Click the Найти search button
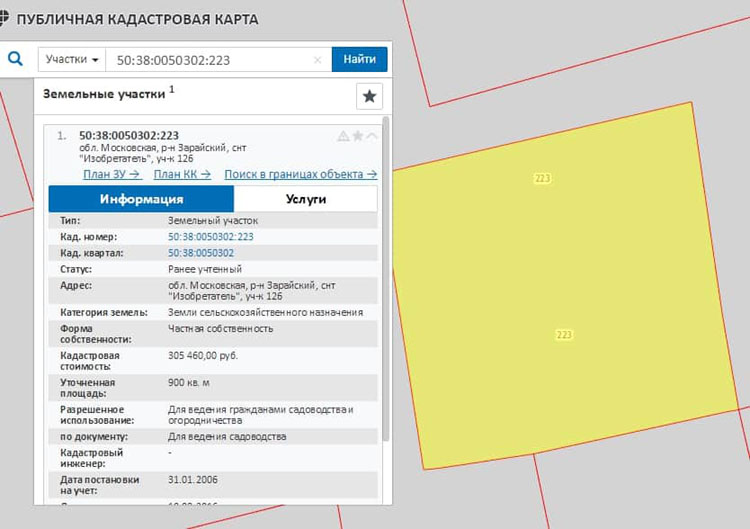The height and width of the screenshot is (529, 750). coord(359,59)
